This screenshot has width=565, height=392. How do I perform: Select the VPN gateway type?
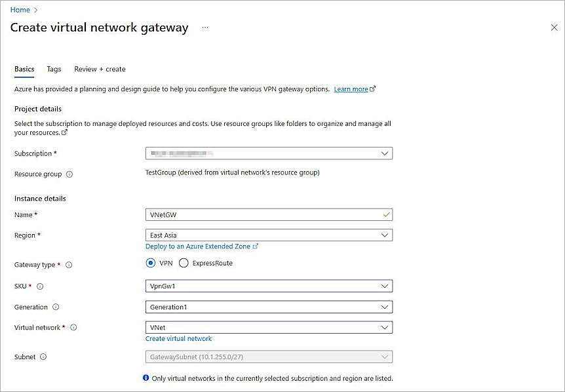pyautogui.click(x=150, y=264)
